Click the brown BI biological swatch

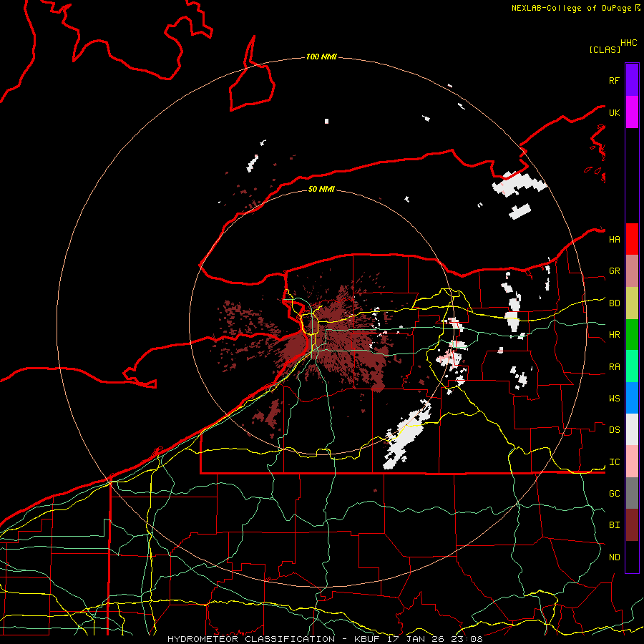[x=632, y=525]
